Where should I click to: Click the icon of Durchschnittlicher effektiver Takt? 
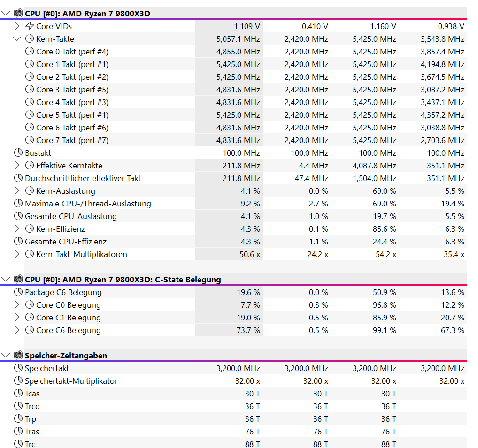18,178
